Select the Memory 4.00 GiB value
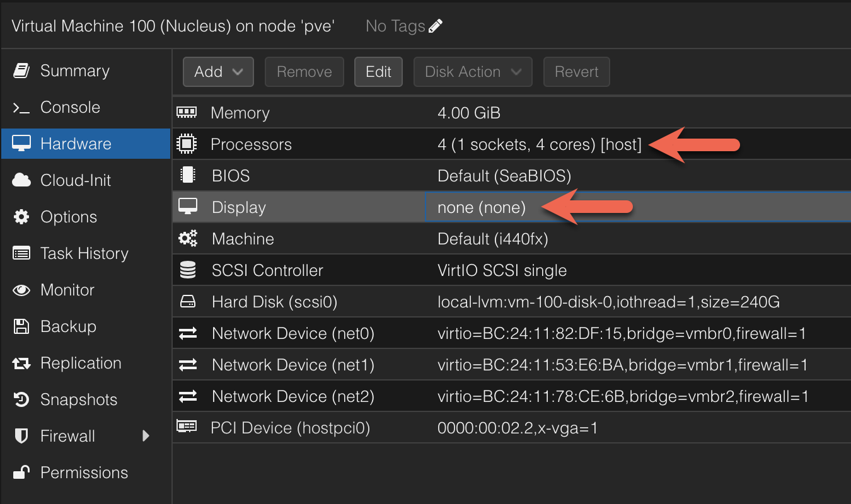Viewport: 851px width, 504px height. (x=469, y=113)
